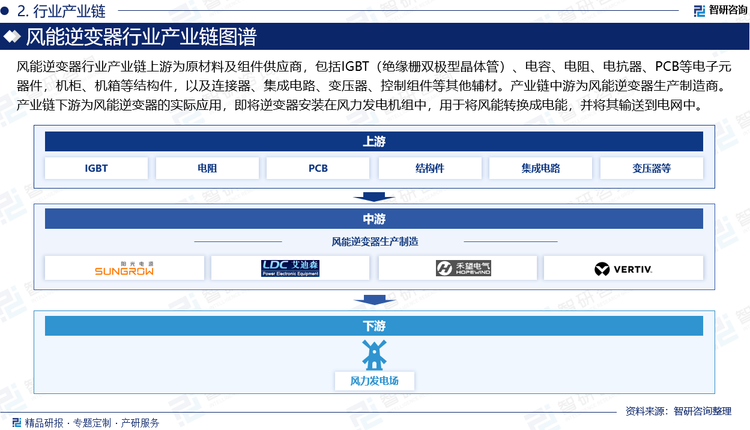Click the 资料来源：智研咨询整理 text
The image size is (750, 430).
click(x=678, y=411)
